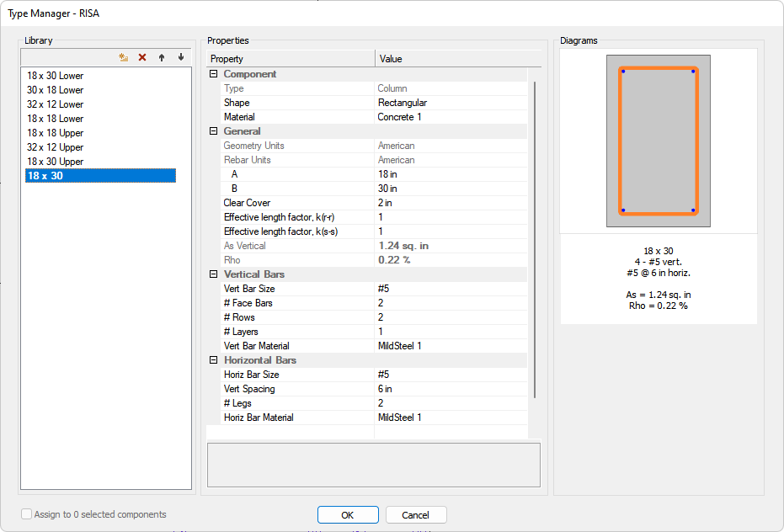Image resolution: width=784 pixels, height=532 pixels.
Task: Select 18 x 30 Lower in library
Action: [56, 76]
